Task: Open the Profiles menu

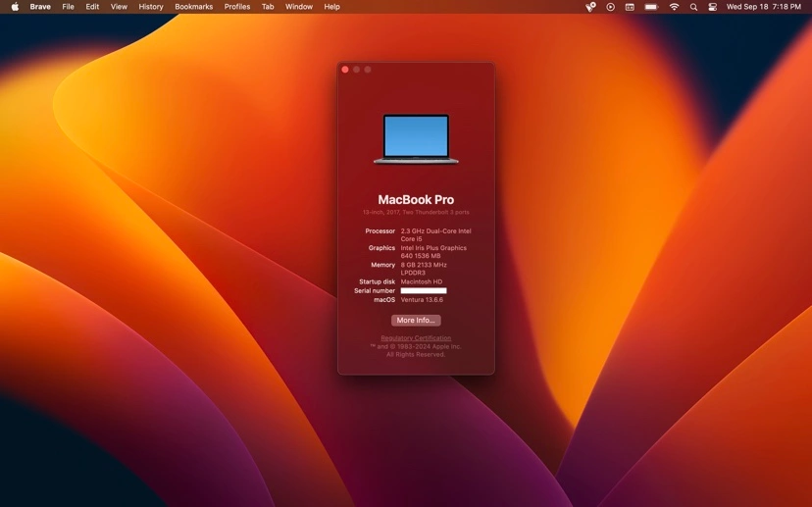Action: coord(237,7)
